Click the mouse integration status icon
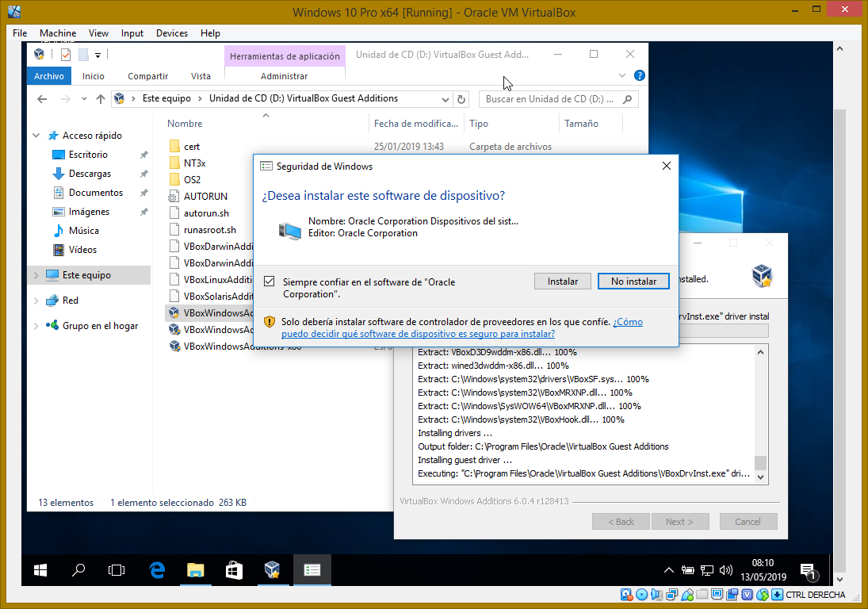 [763, 595]
